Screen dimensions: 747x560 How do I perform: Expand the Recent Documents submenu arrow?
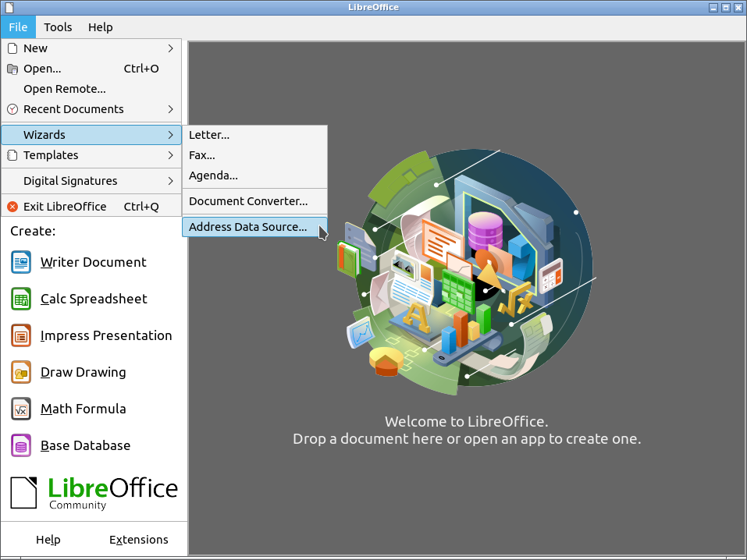pyautogui.click(x=170, y=109)
